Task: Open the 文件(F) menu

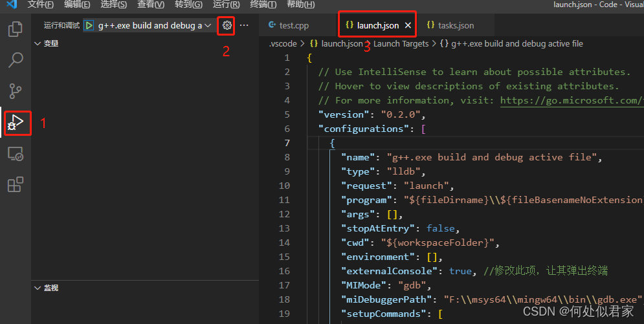Action: tap(40, 5)
